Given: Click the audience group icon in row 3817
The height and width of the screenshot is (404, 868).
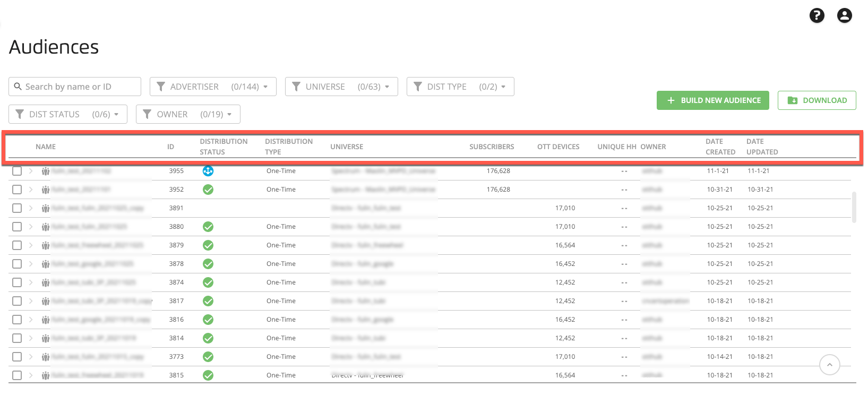Looking at the screenshot, I should (46, 301).
